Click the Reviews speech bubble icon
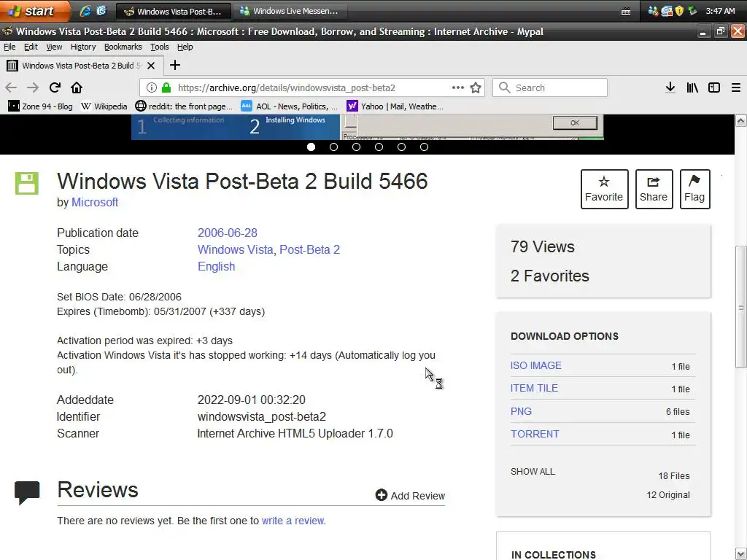This screenshot has width=747, height=560. click(x=27, y=492)
